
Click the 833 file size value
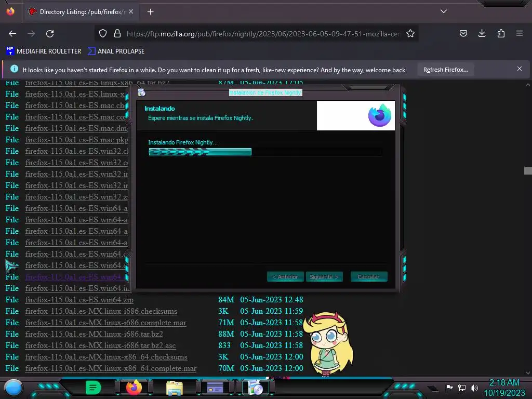pos(224,345)
